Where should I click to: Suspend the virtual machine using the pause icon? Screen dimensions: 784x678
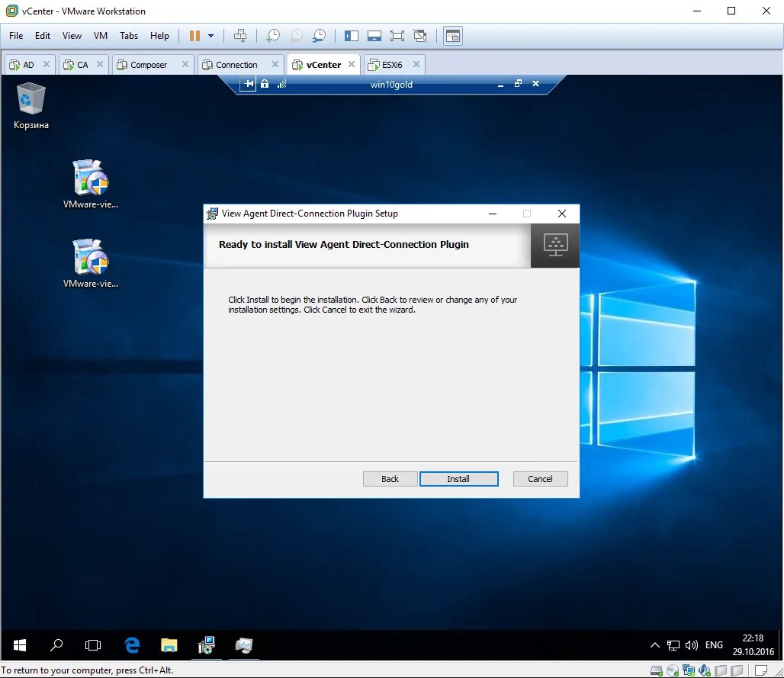(x=194, y=35)
